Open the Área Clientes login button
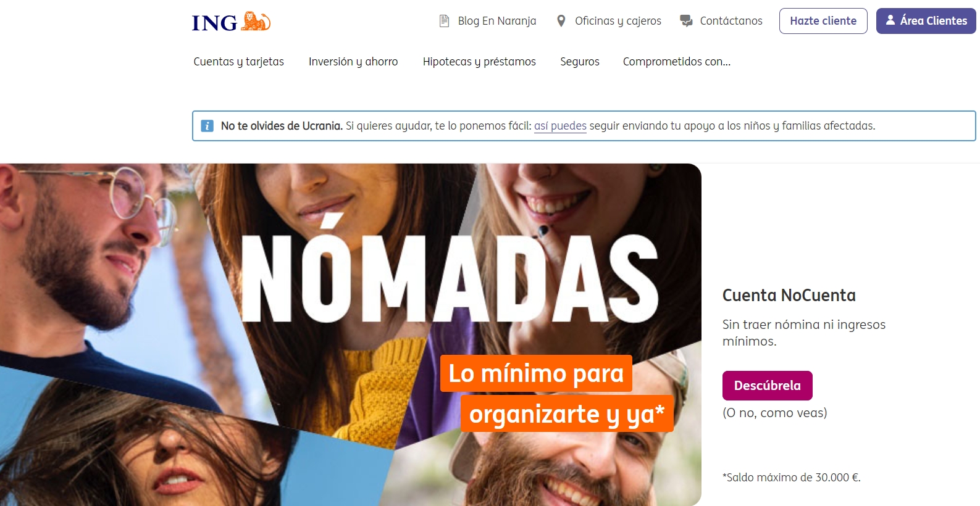This screenshot has height=506, width=980. [x=926, y=21]
